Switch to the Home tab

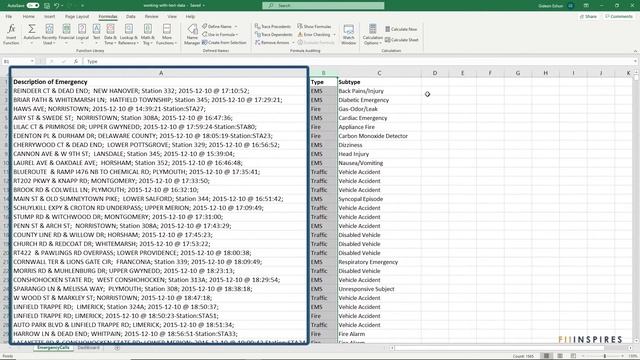click(28, 16)
